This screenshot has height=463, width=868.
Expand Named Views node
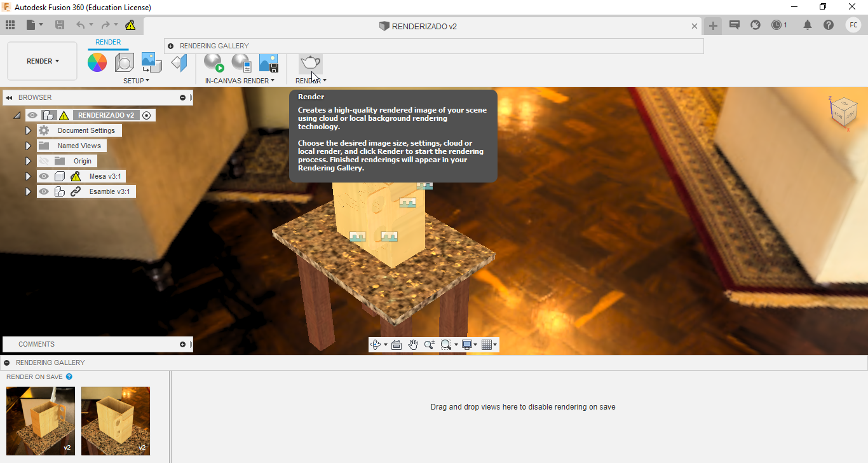pyautogui.click(x=28, y=146)
